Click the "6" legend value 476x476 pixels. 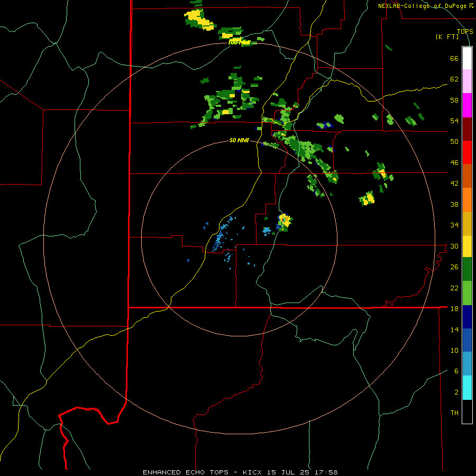456,371
